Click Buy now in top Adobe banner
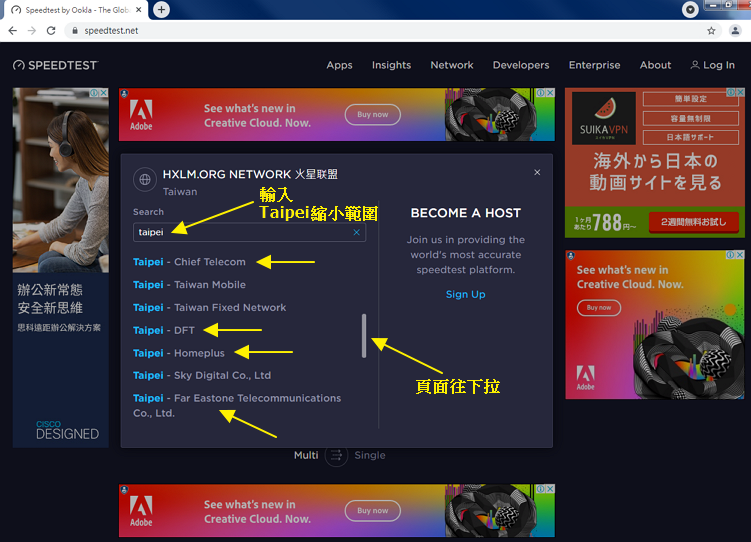Viewport: 751px width, 542px height. tap(373, 114)
